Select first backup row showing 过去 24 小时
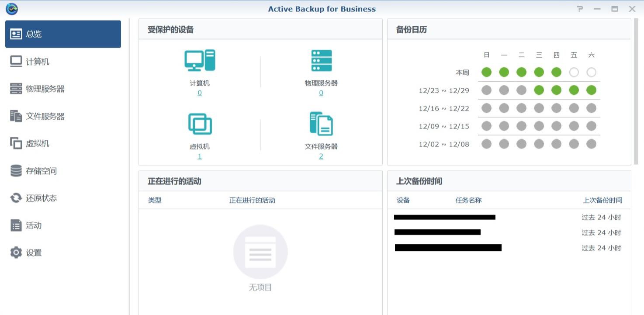This screenshot has height=315, width=644. [x=509, y=217]
